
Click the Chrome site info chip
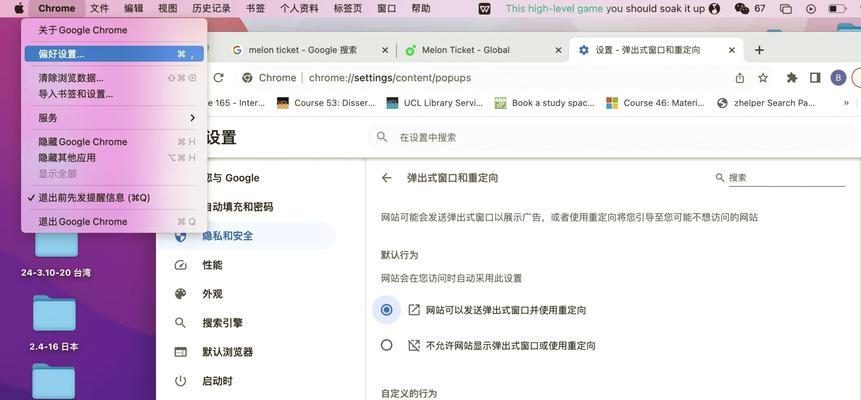tap(269, 78)
